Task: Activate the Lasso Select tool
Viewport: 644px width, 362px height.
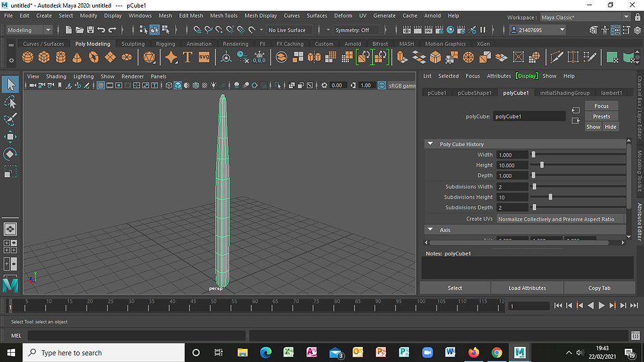Action: click(11, 102)
